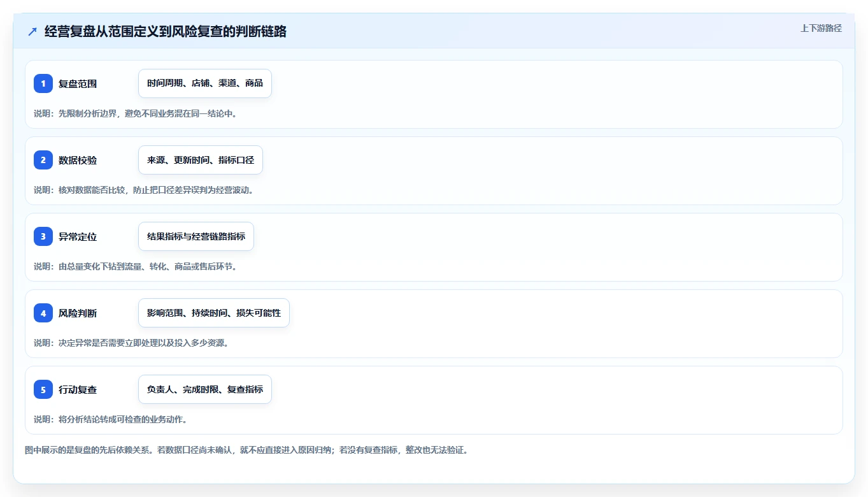Click the note starting 由总量变化下钻
The width and height of the screenshot is (868, 497).
pos(136,266)
